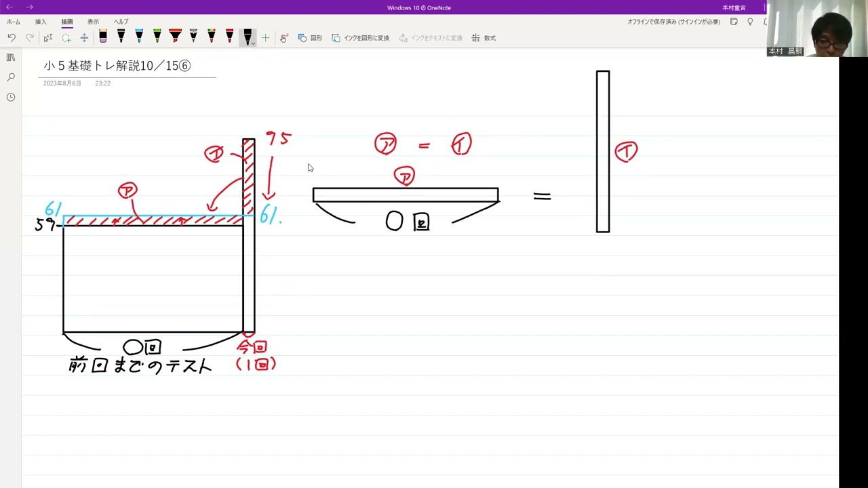Switch to the 表示 tab
The width and height of the screenshot is (868, 488).
pos(93,22)
